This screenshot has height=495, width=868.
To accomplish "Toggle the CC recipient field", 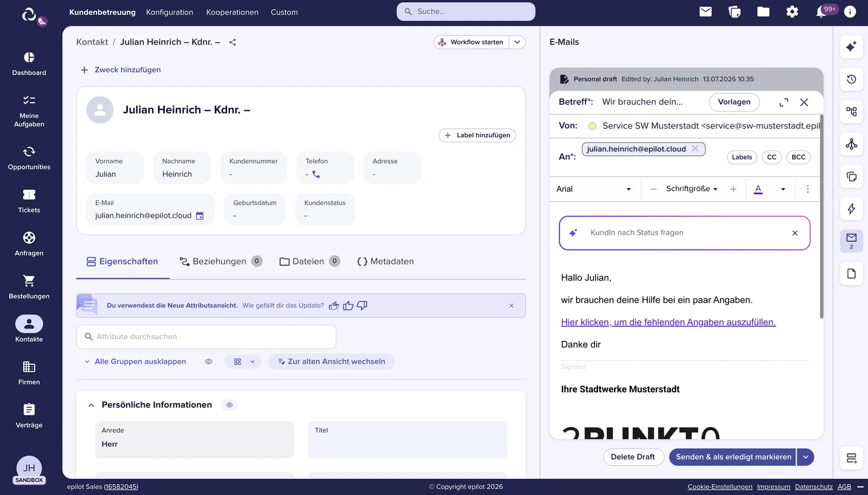I will click(771, 157).
